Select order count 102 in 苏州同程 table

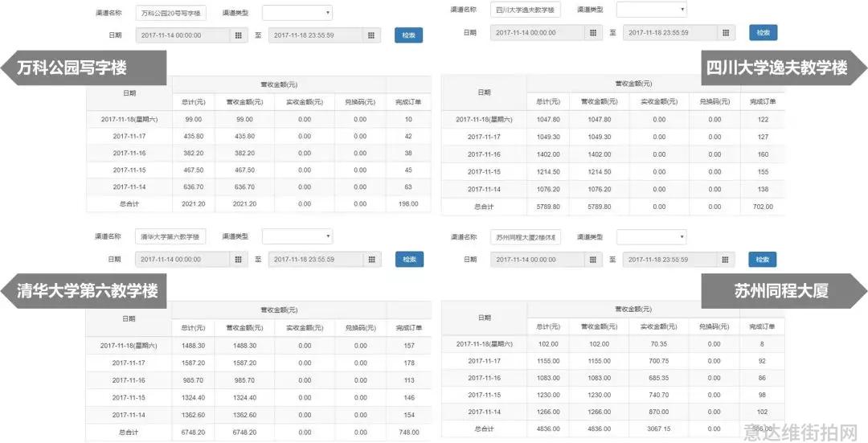coord(762,412)
